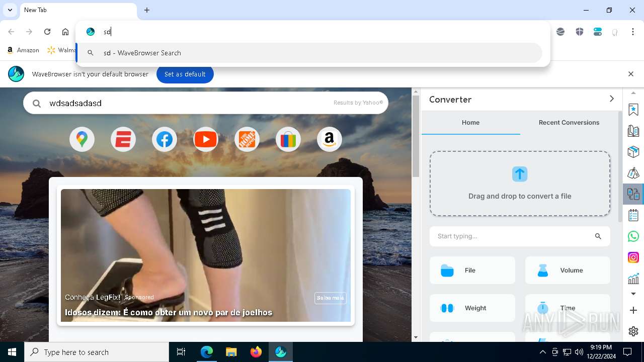
Task: Open the Time conversion category
Action: click(568, 308)
